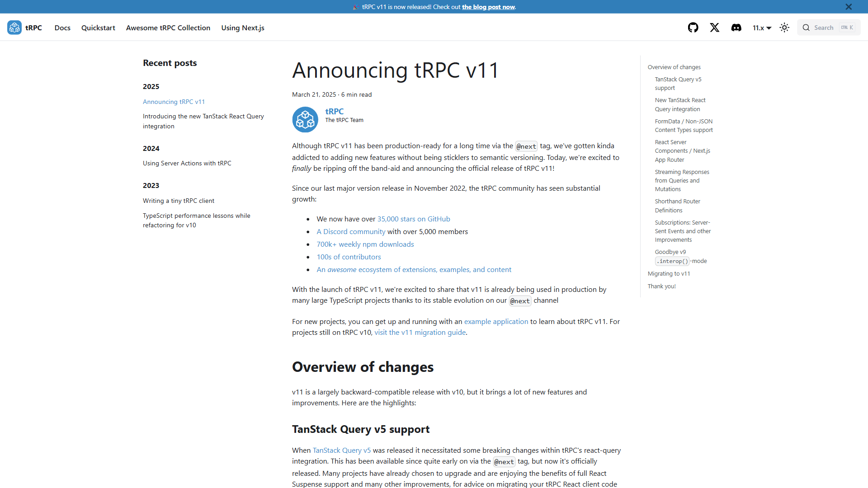
Task: Jump to Shorthand Router Definitions TOC entry
Action: [x=678, y=206]
